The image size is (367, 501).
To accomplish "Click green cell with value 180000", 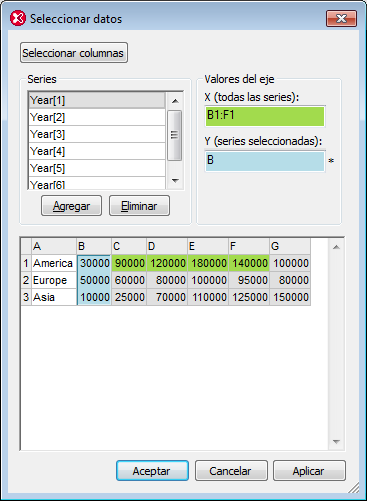I will tap(208, 263).
